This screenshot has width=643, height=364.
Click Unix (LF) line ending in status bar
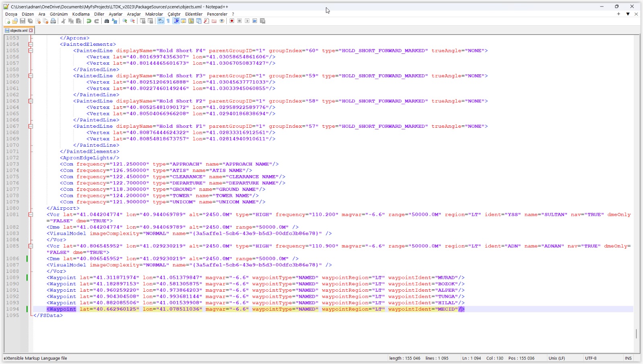pos(557,358)
